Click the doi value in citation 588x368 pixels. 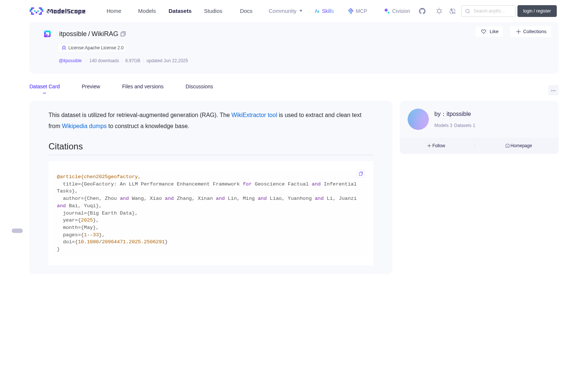[121, 242]
